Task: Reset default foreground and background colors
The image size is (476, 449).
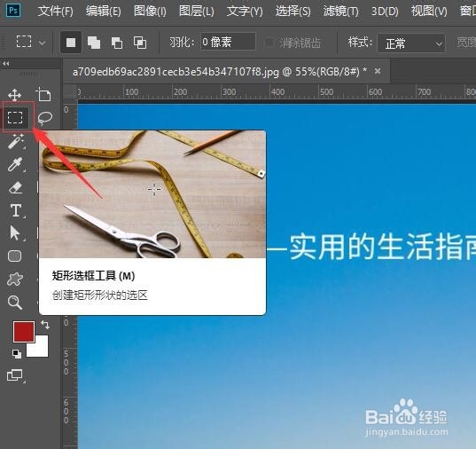Action: coord(16,353)
